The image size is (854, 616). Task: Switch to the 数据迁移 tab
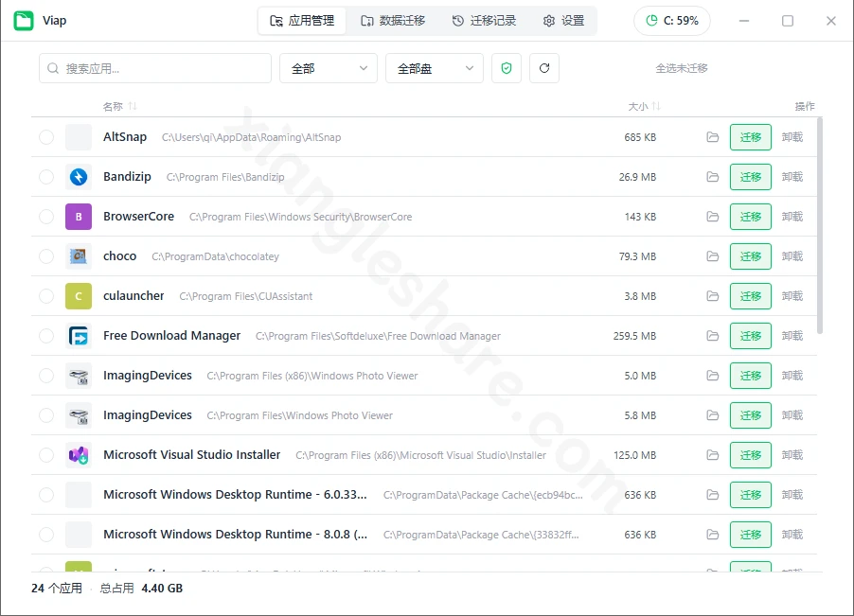(x=393, y=21)
